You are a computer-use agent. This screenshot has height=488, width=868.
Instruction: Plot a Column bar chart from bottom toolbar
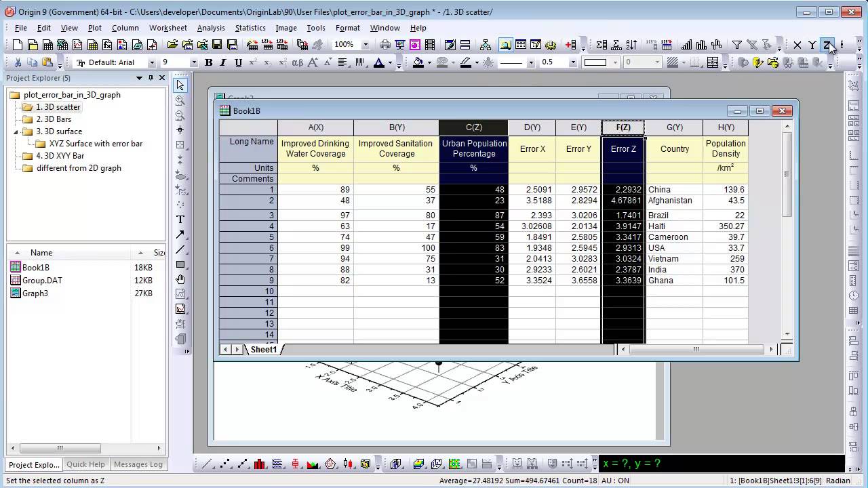pos(260,464)
